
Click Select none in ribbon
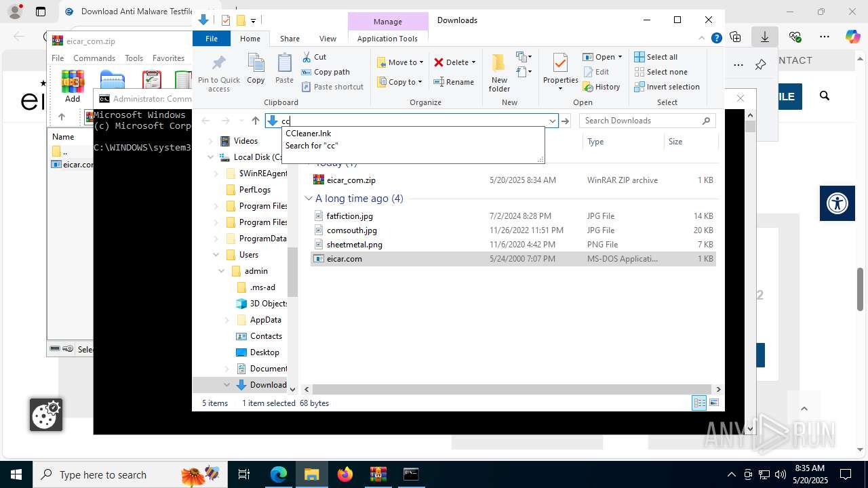[x=660, y=72]
